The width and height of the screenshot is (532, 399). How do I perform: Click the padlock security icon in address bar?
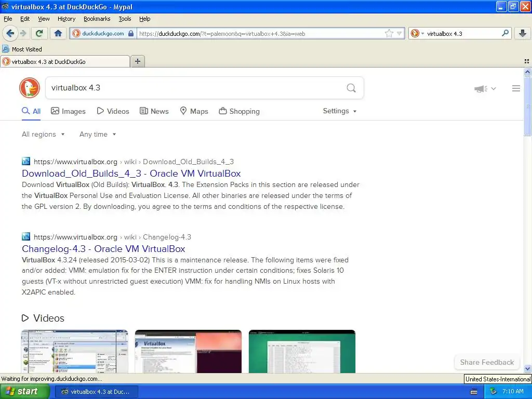[x=131, y=33]
